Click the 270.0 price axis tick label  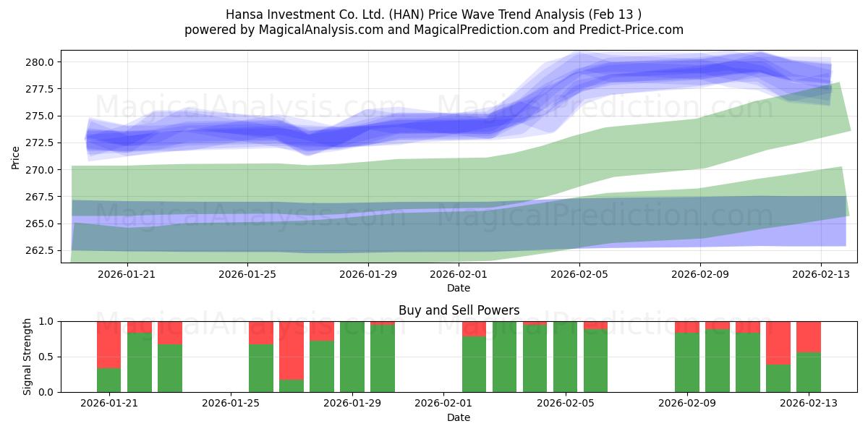pyautogui.click(x=41, y=170)
